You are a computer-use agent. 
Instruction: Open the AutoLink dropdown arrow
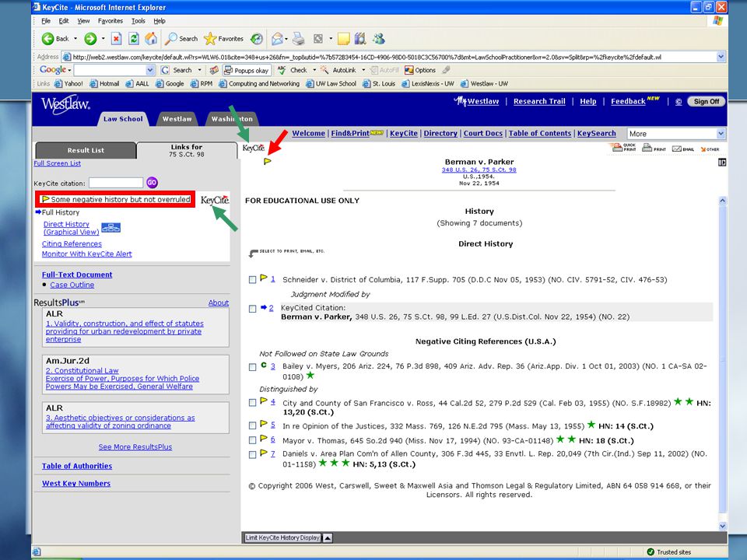[x=363, y=70]
